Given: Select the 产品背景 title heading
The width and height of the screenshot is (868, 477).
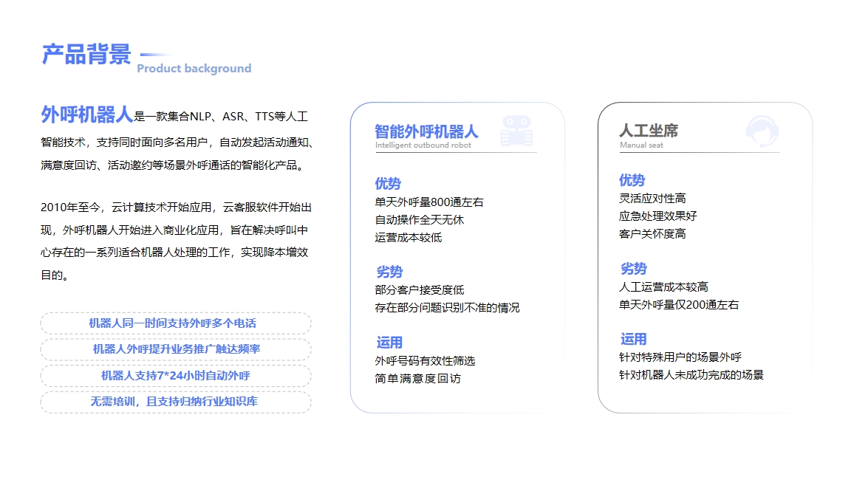Looking at the screenshot, I should (86, 54).
